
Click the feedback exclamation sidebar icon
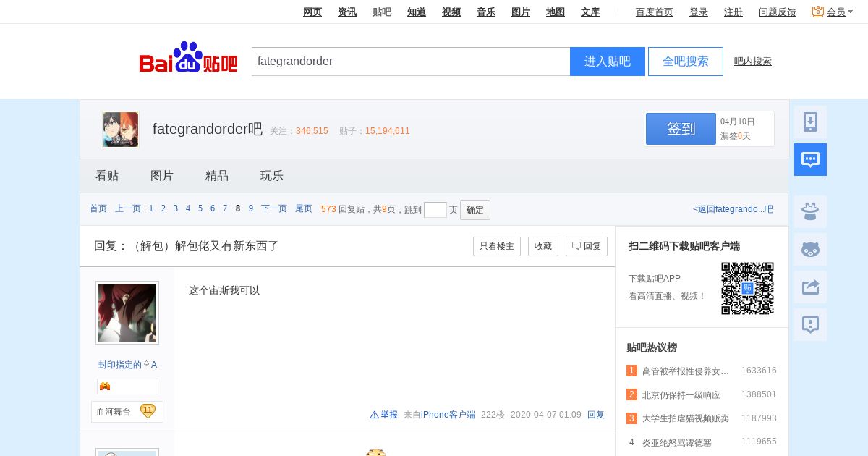click(810, 324)
